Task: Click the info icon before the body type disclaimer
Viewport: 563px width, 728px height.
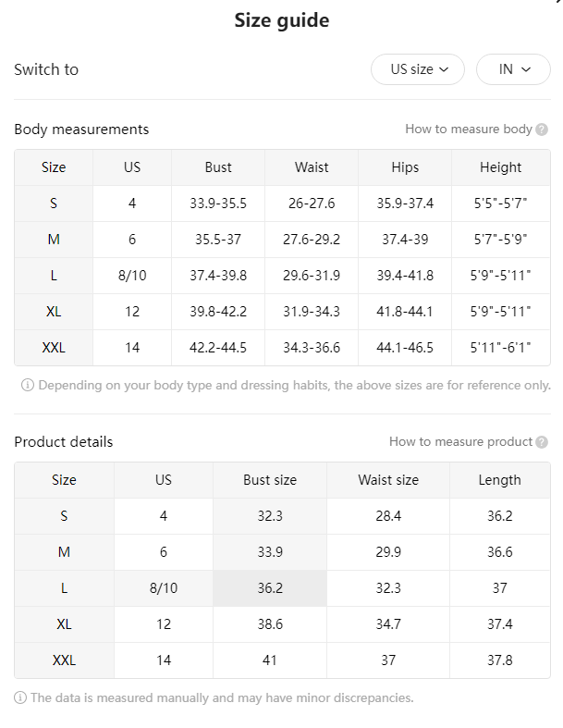Action: pos(28,385)
